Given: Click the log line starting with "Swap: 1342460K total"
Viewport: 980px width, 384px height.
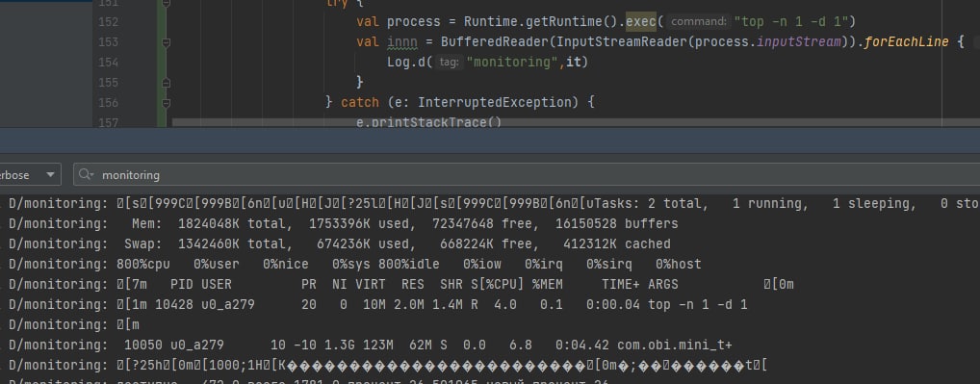Looking at the screenshot, I should point(339,244).
